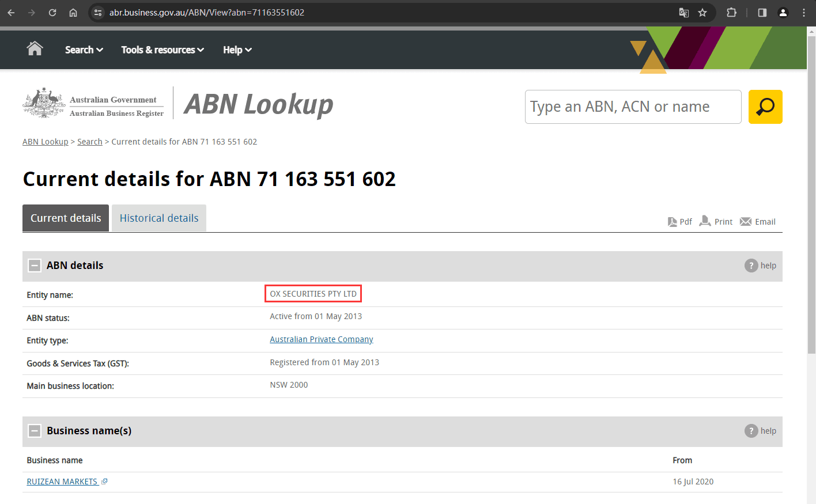Click the Goods & Services Tax (GST) label
The height and width of the screenshot is (504, 816).
coord(78,363)
